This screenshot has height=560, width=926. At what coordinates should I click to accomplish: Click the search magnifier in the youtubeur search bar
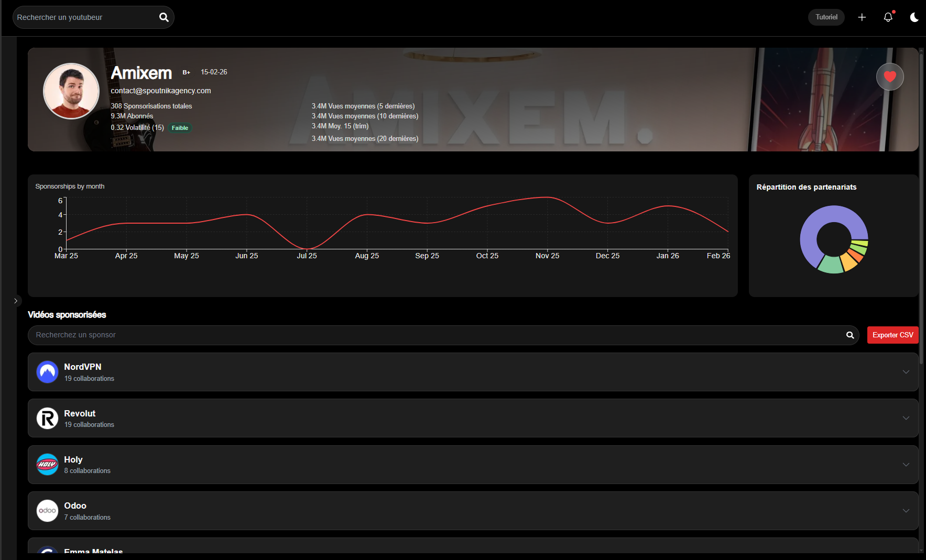click(164, 17)
